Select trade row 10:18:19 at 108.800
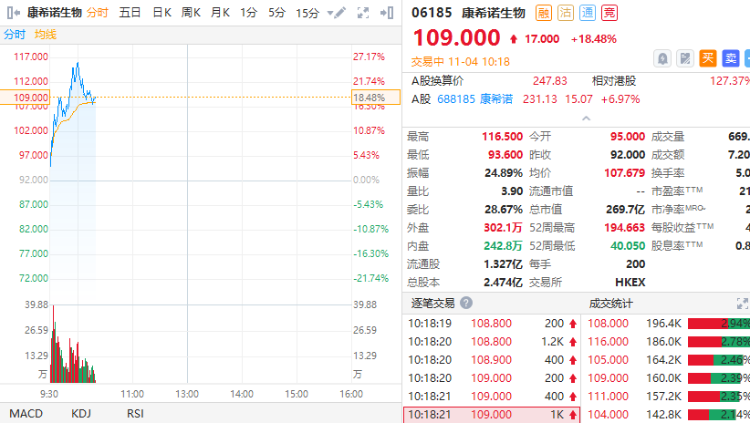 click(x=492, y=323)
